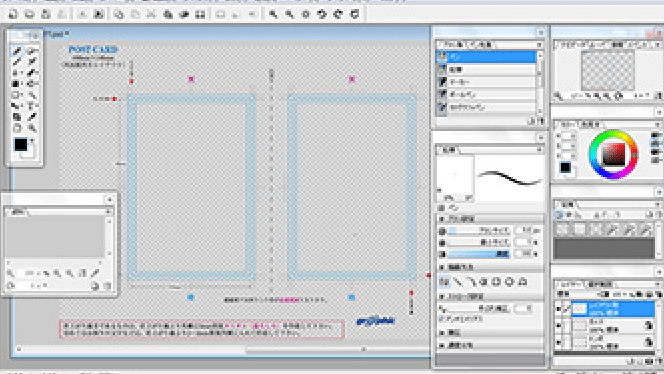Toggle visibility eye of the selected top layer

[x=558, y=309]
